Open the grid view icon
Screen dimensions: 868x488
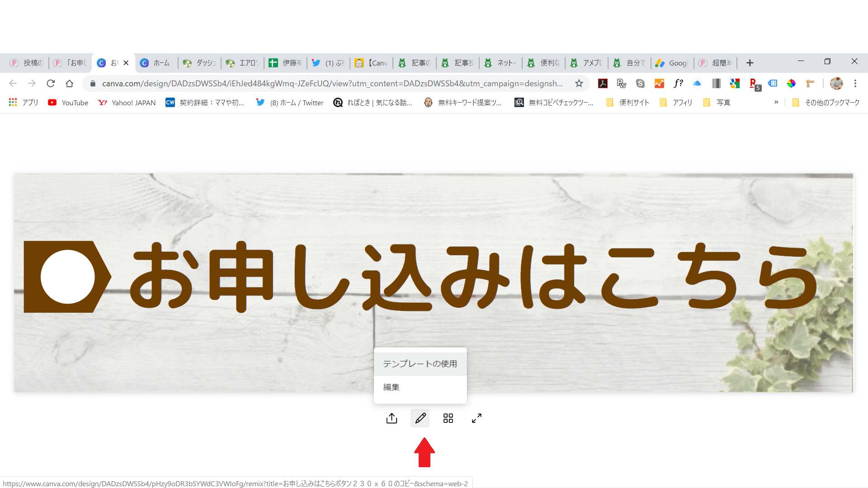(448, 418)
